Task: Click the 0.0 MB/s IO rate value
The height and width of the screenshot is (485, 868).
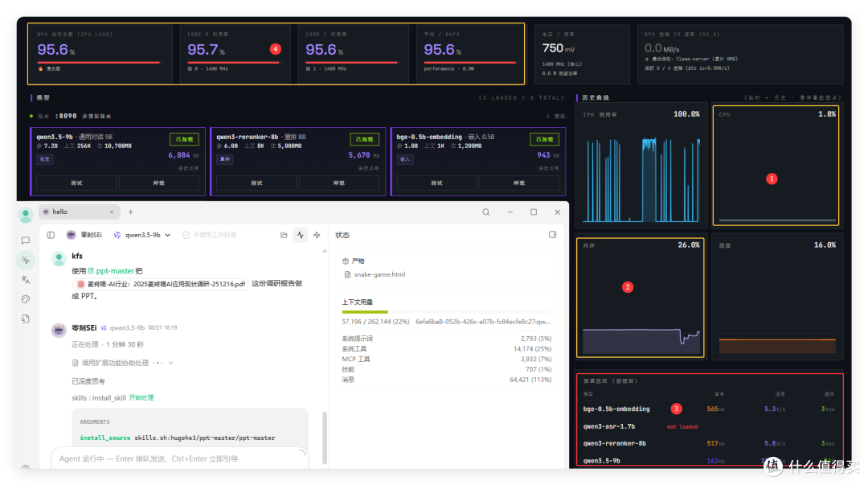Action: pos(661,48)
